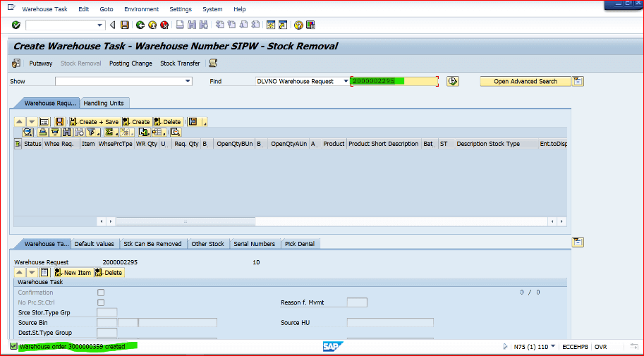The image size is (644, 356).
Task: Open the Settings menu
Action: [181, 9]
